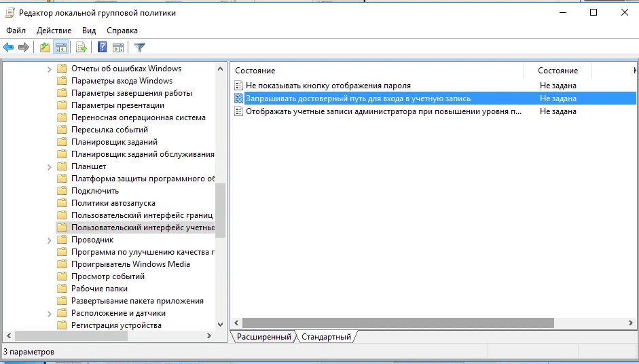Toggle the Show/Hide Console Tree icon

click(61, 47)
